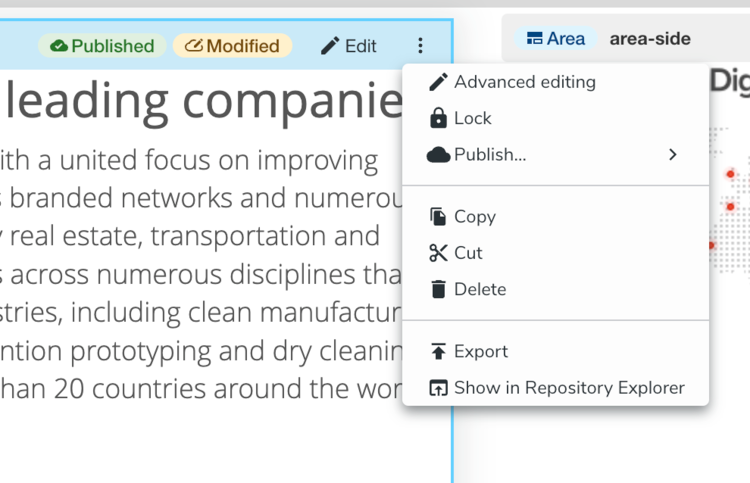Choose Lock from the context menu
This screenshot has height=483, width=750.
(x=555, y=118)
